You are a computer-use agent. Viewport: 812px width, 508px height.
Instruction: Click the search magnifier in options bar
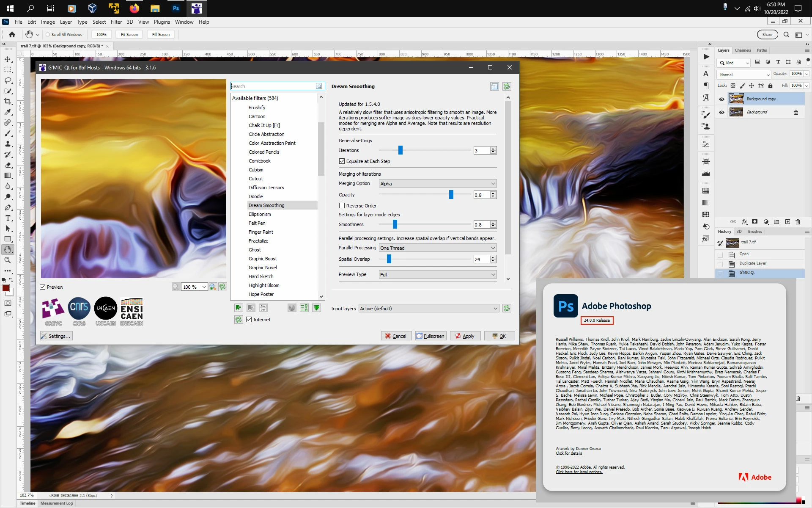[x=786, y=35]
